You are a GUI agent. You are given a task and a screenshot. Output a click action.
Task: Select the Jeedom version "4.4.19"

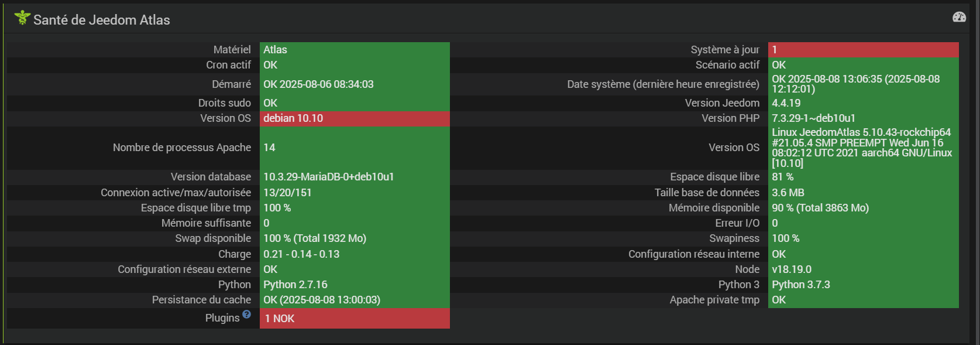(x=786, y=103)
